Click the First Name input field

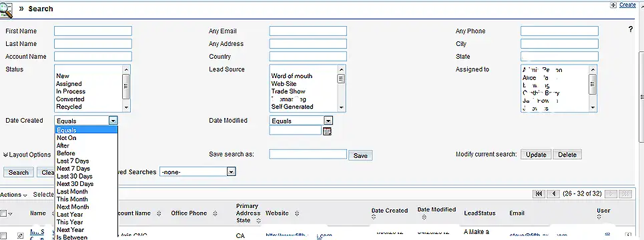tap(93, 31)
